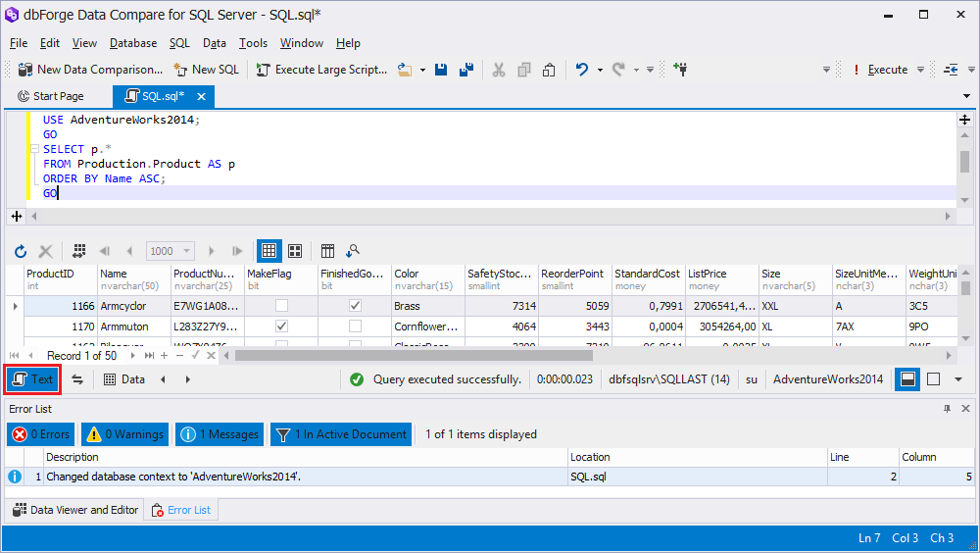
Task: Toggle the 1 Messages filter
Action: tap(220, 434)
